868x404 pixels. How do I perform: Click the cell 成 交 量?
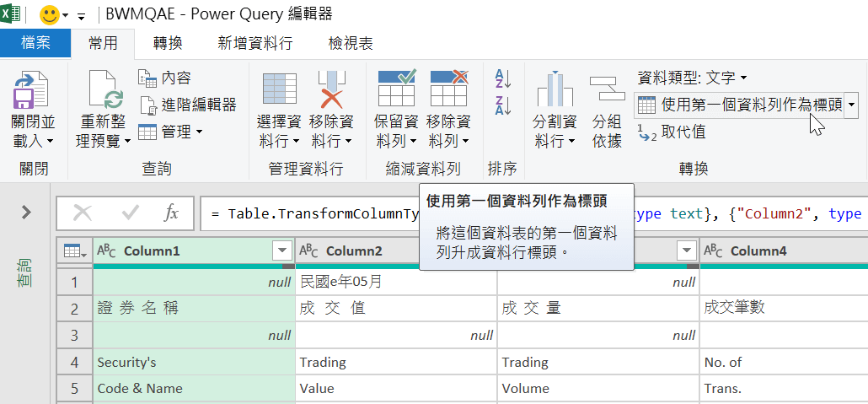598,309
